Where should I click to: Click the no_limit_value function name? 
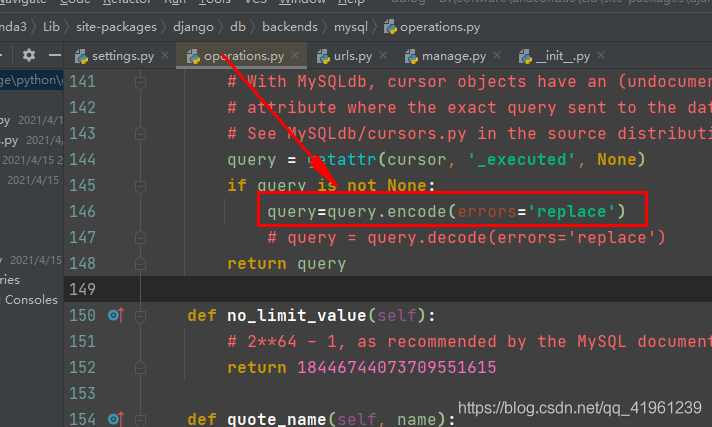coord(297,316)
